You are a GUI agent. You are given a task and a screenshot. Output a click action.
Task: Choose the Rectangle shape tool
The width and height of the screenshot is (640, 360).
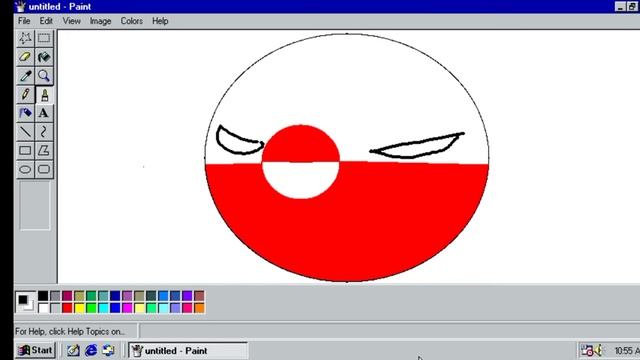(x=25, y=151)
